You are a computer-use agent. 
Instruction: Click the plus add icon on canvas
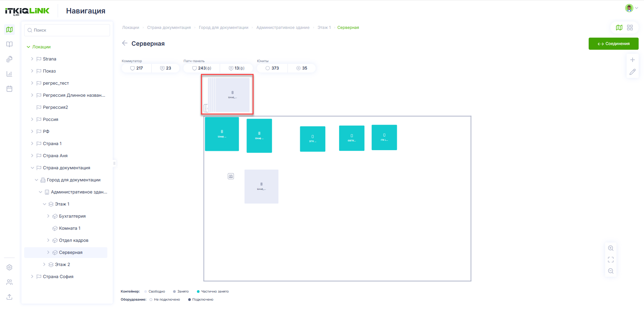633,60
